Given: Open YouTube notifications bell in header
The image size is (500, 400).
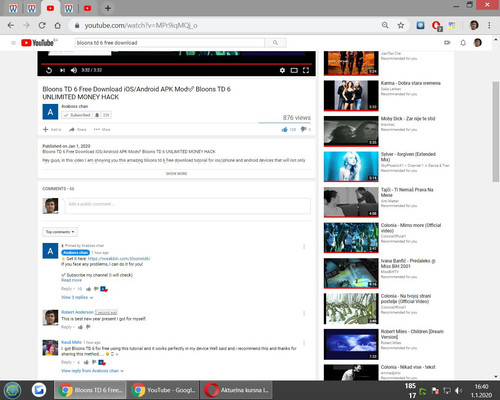Looking at the screenshot, I should pos(463,43).
